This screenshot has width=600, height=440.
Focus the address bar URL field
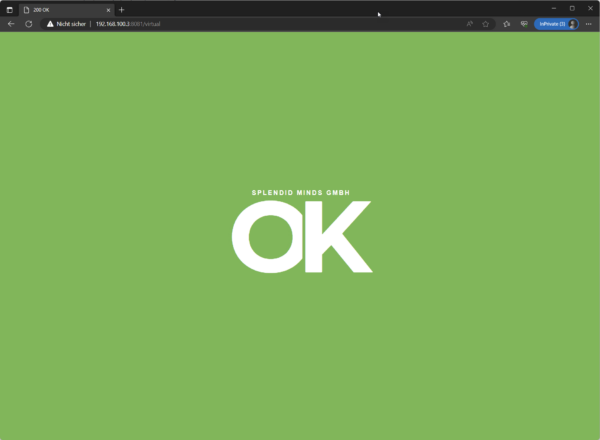click(x=268, y=24)
